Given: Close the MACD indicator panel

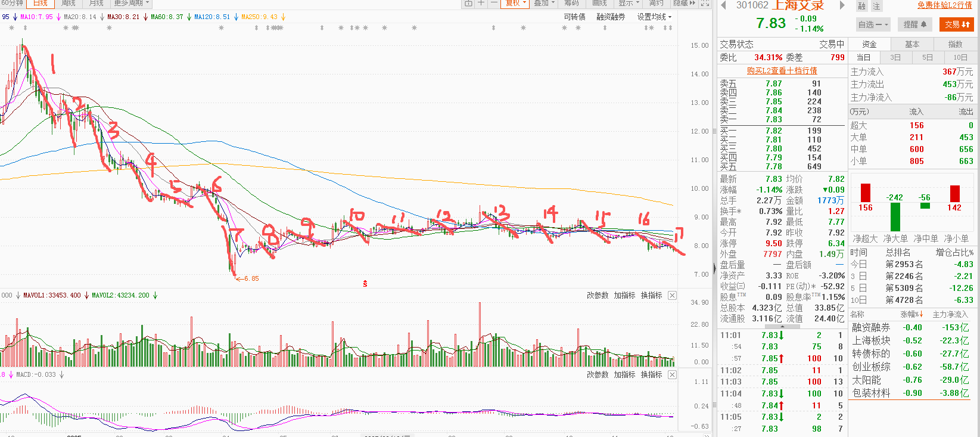Looking at the screenshot, I should pos(672,374).
